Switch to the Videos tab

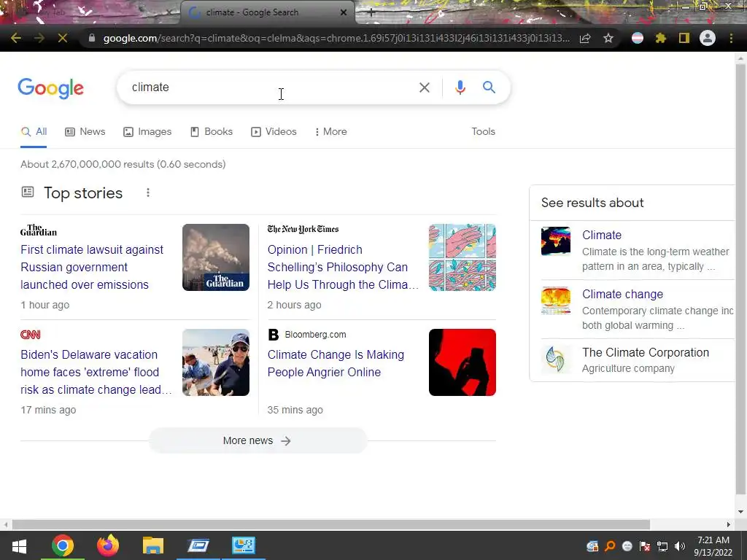(x=274, y=132)
